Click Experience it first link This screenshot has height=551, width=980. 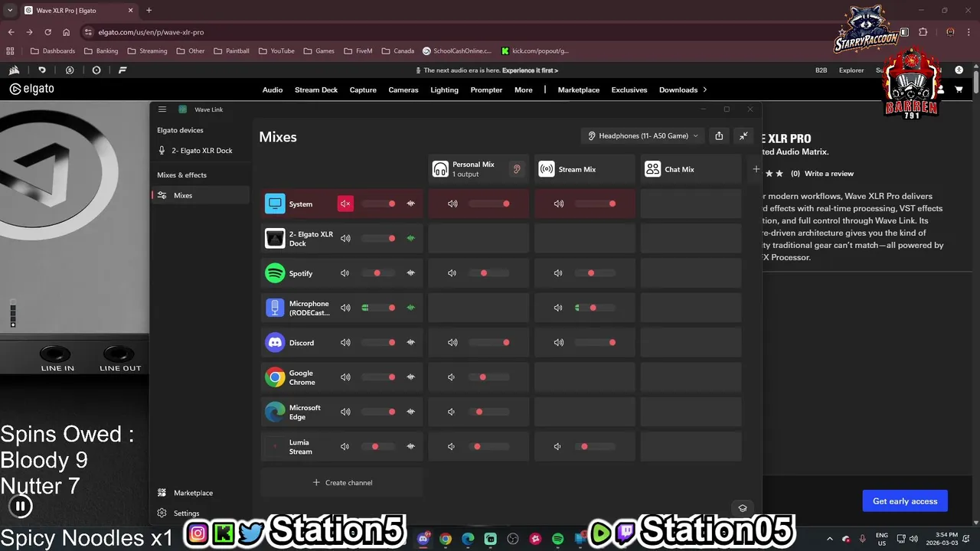pyautogui.click(x=530, y=70)
